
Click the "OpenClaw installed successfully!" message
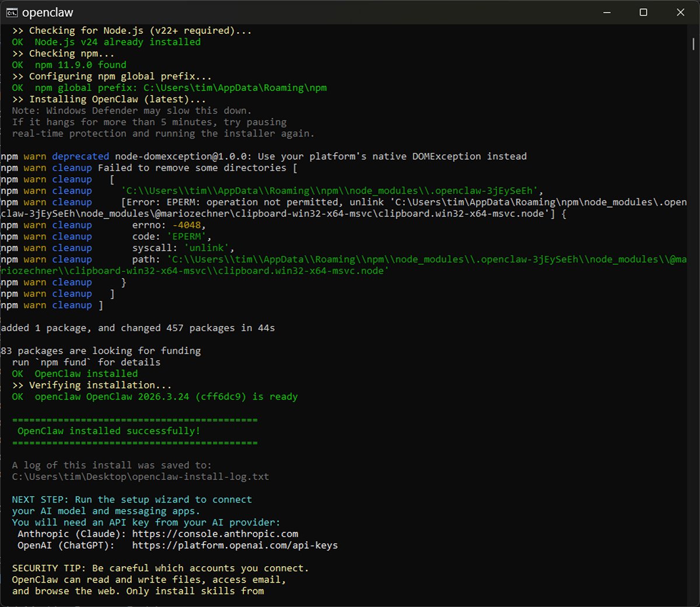click(x=108, y=431)
